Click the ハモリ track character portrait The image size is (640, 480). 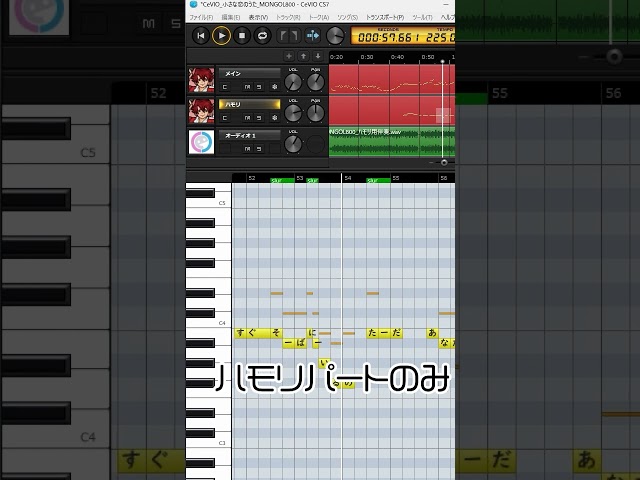(201, 111)
